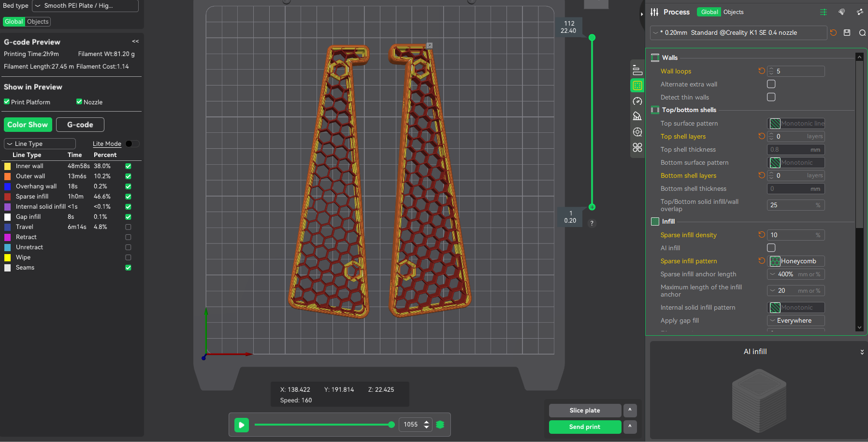The image size is (868, 442).
Task: Enable Alternate extra wall
Action: pos(771,84)
